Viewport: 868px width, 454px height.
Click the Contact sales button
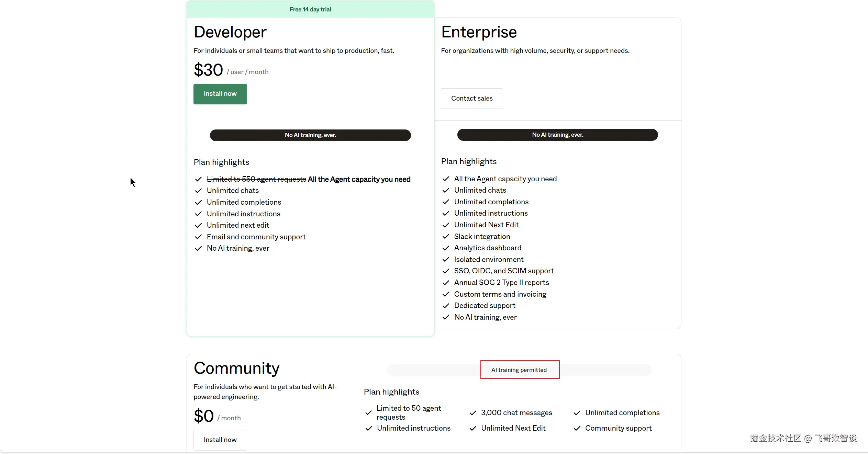471,99
